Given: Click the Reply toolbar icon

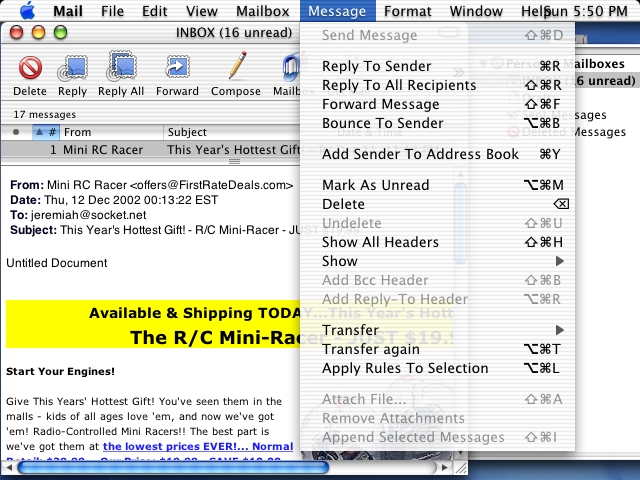Looking at the screenshot, I should pos(72,69).
